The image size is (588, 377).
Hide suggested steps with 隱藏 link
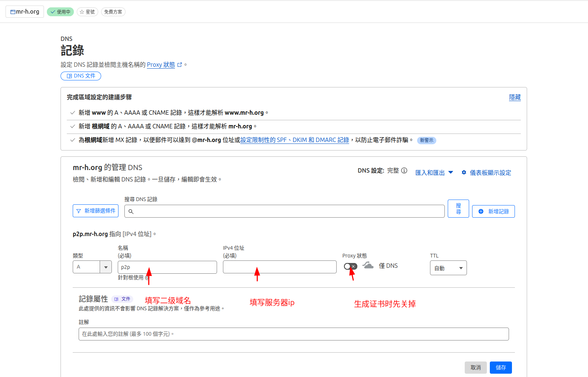[515, 97]
